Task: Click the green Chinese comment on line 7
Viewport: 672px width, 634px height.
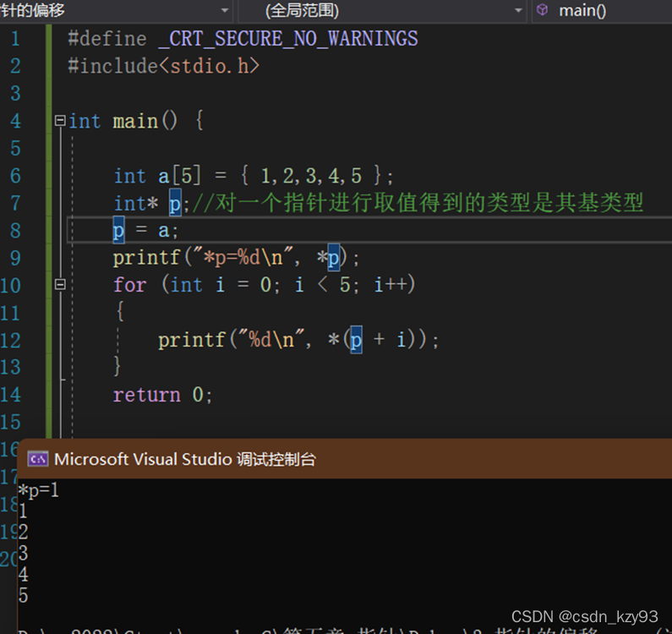Action: [418, 202]
